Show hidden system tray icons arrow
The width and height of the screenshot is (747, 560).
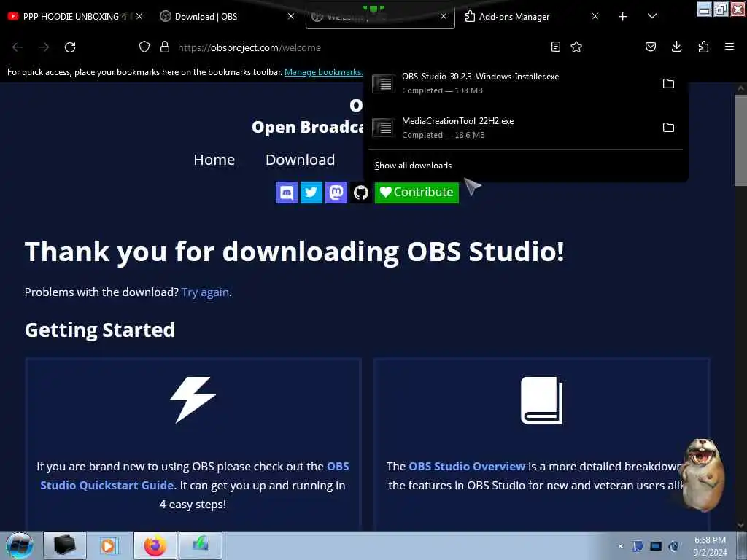click(620, 546)
